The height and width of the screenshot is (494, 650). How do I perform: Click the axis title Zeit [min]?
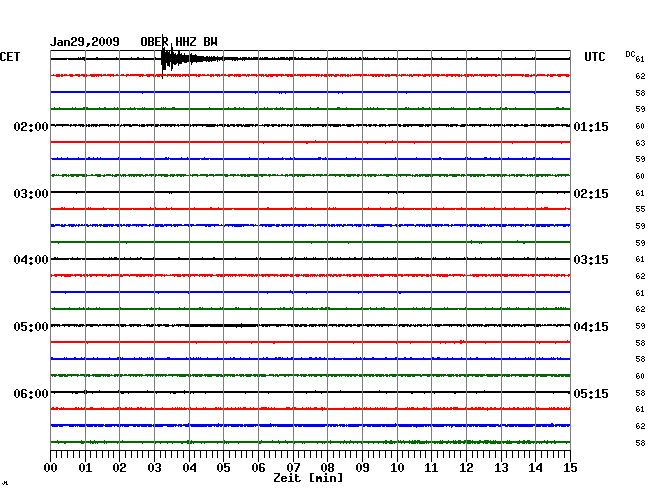pos(308,478)
